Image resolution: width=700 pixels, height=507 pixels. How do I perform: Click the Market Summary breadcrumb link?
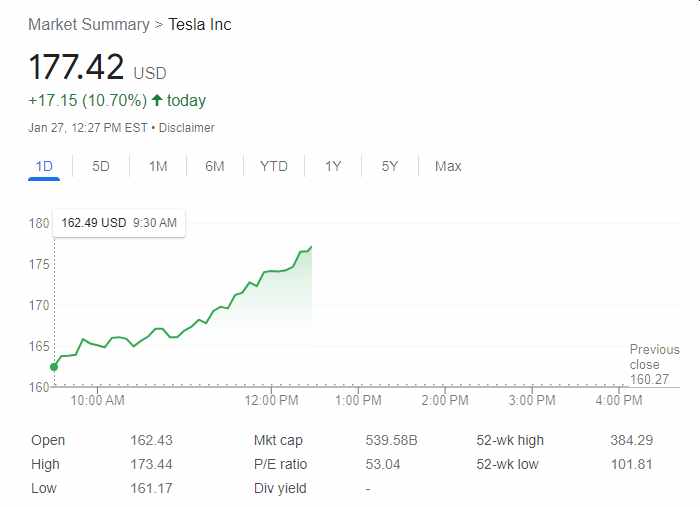click(x=88, y=24)
